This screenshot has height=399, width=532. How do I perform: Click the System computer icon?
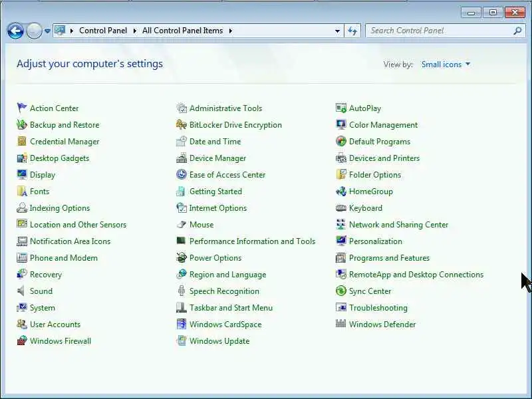[x=22, y=307]
